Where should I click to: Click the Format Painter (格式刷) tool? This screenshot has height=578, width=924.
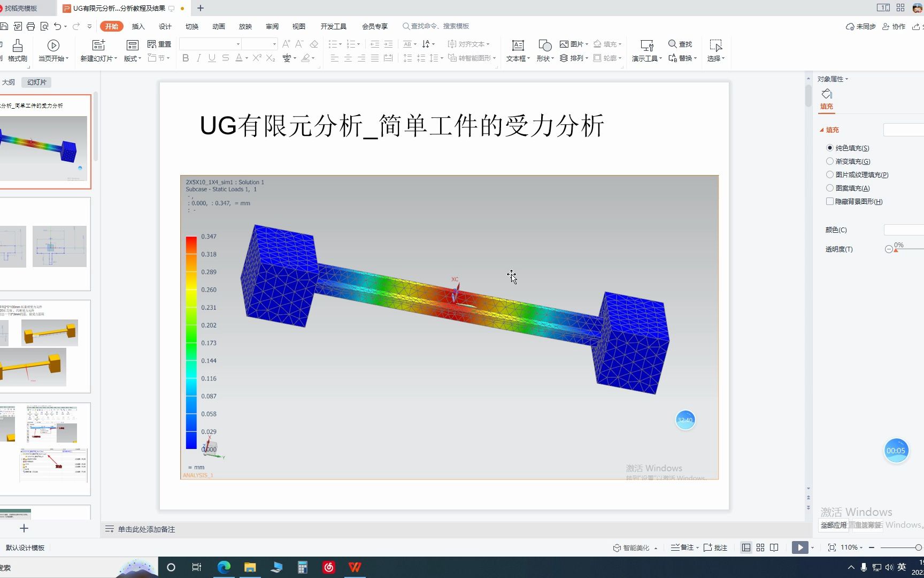pos(18,51)
